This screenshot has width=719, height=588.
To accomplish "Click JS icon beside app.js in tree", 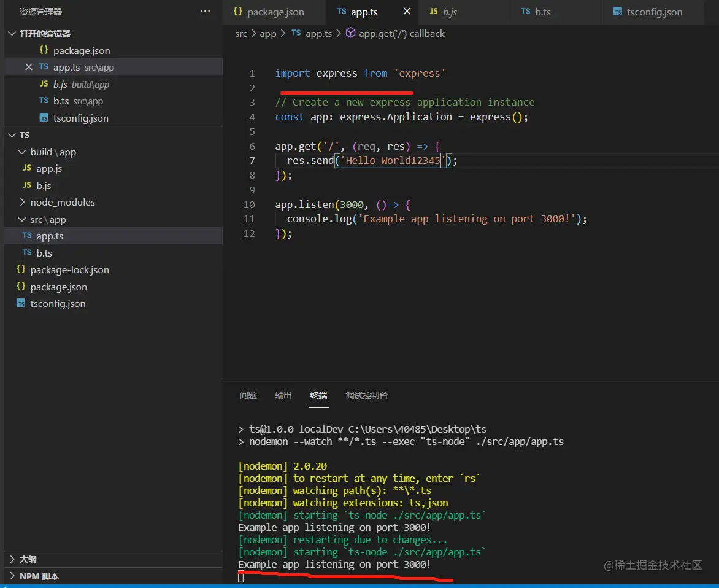I will point(27,168).
